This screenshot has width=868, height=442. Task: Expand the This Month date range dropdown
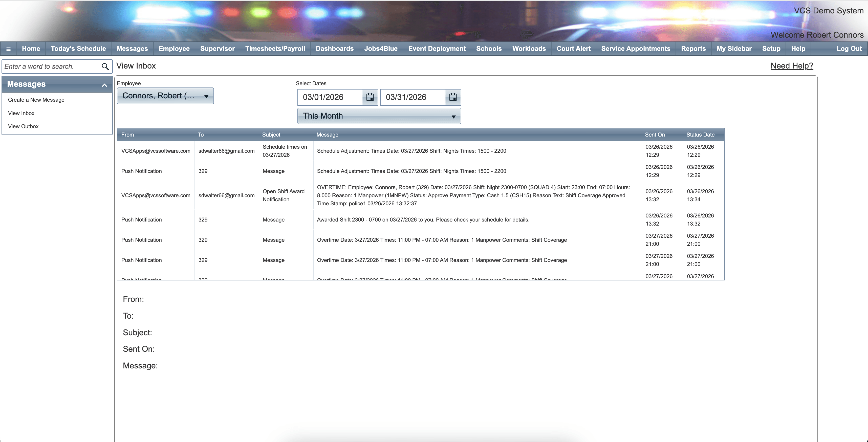pyautogui.click(x=379, y=116)
